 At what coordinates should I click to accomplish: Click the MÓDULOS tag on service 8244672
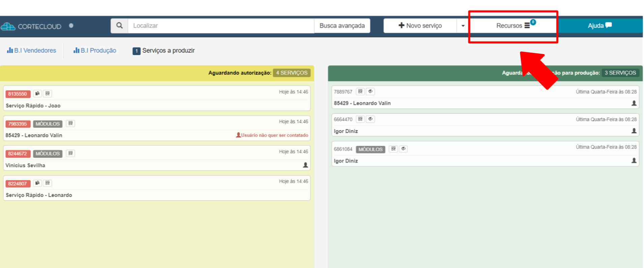[48, 154]
